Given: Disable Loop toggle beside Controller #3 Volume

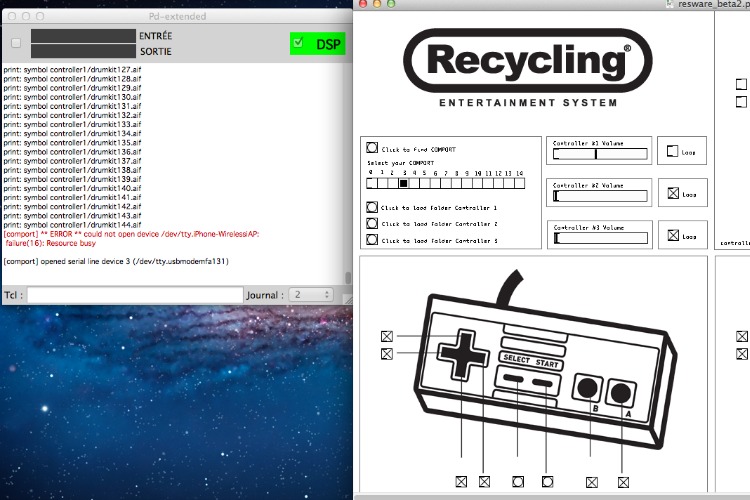Looking at the screenshot, I should click(673, 235).
